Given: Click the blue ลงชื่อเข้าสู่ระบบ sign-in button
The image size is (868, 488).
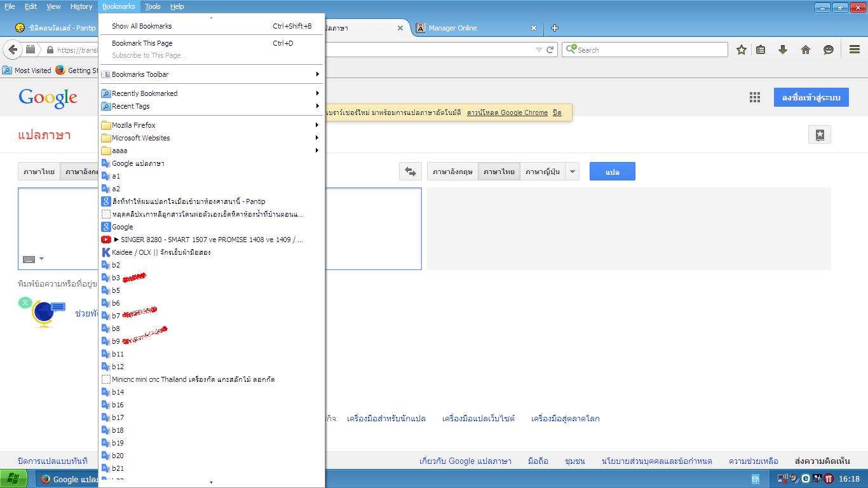Looking at the screenshot, I should tap(811, 97).
